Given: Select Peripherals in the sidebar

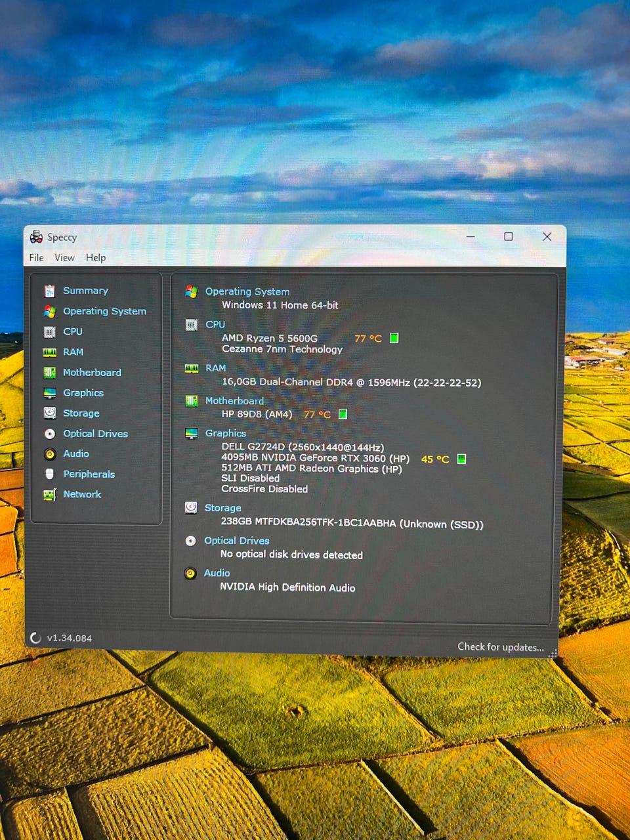Looking at the screenshot, I should pos(89,474).
